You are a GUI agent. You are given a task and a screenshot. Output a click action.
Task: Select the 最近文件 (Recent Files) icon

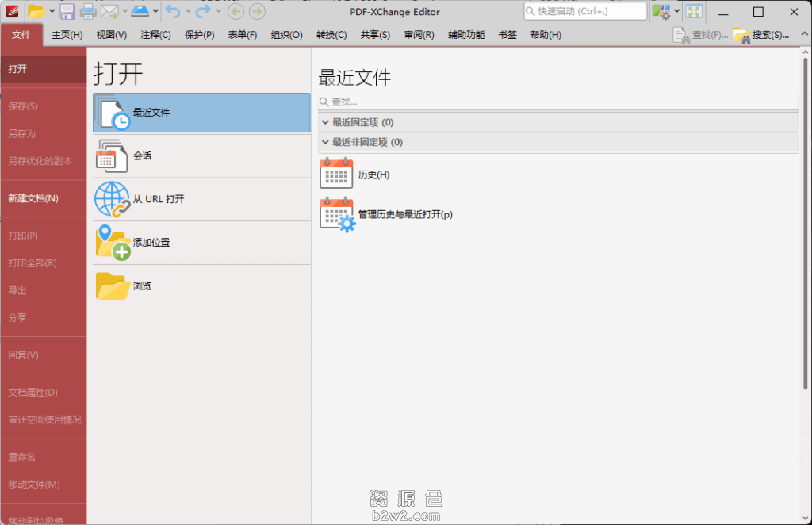111,113
